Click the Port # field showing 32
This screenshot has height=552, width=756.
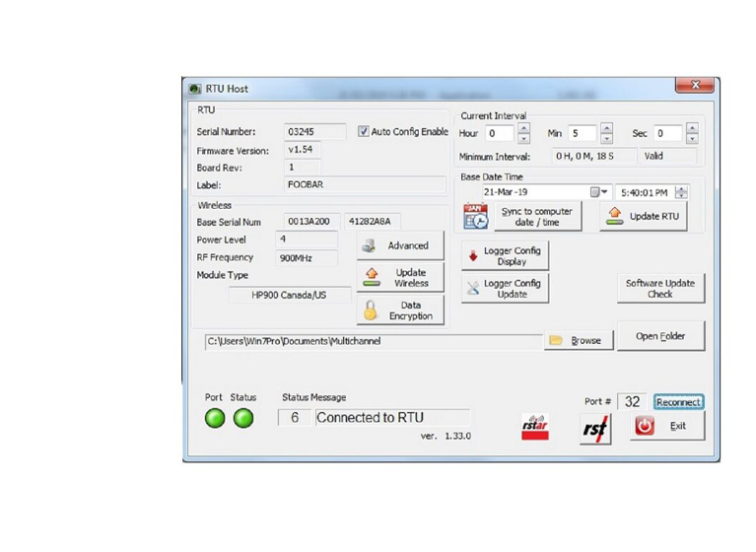[632, 401]
